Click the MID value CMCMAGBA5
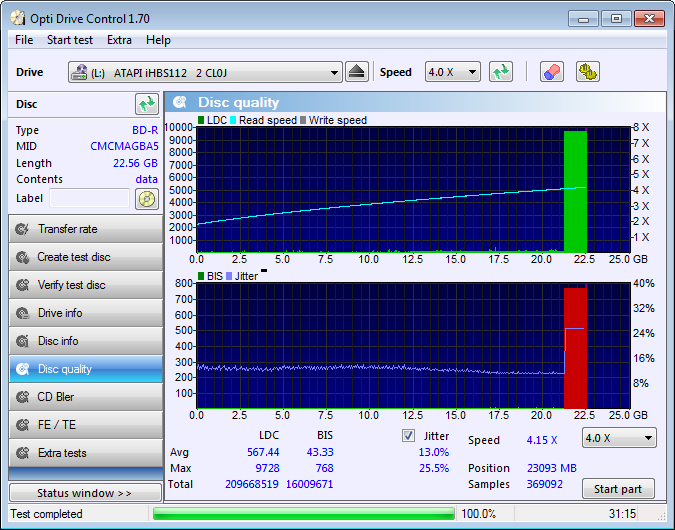The height and width of the screenshot is (530, 675). pos(124,146)
